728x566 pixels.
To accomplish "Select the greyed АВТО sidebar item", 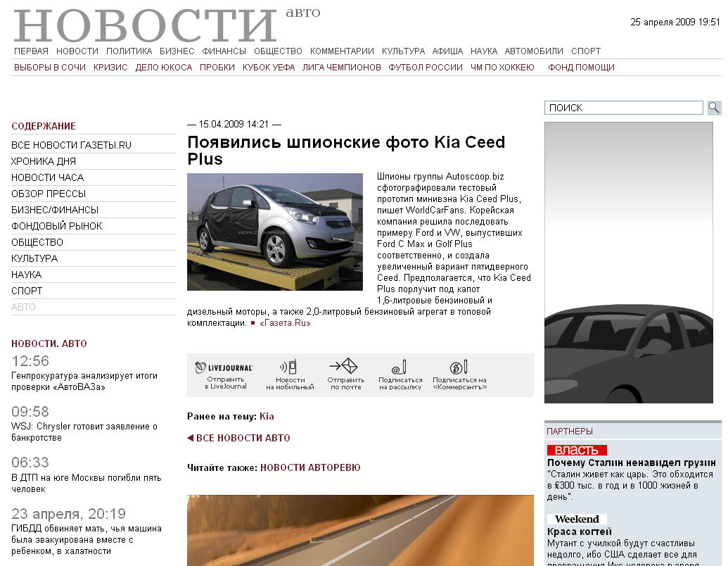I will [x=23, y=307].
